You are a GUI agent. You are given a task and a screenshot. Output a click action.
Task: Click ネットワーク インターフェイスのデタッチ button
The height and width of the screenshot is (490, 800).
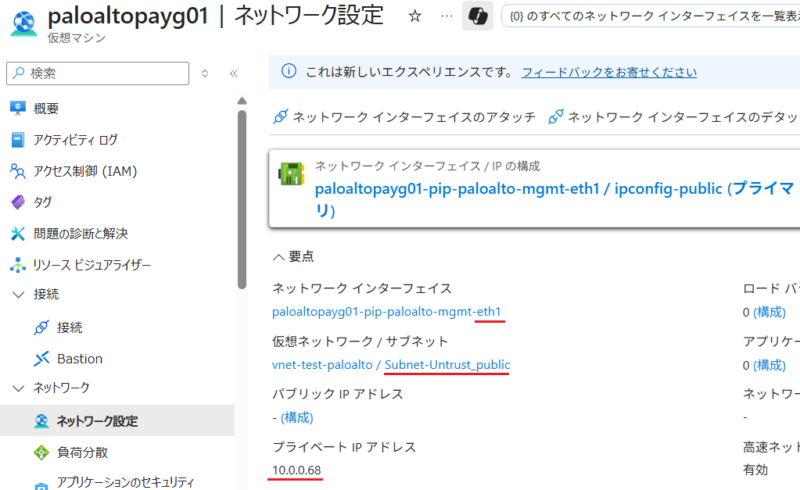coord(673,117)
